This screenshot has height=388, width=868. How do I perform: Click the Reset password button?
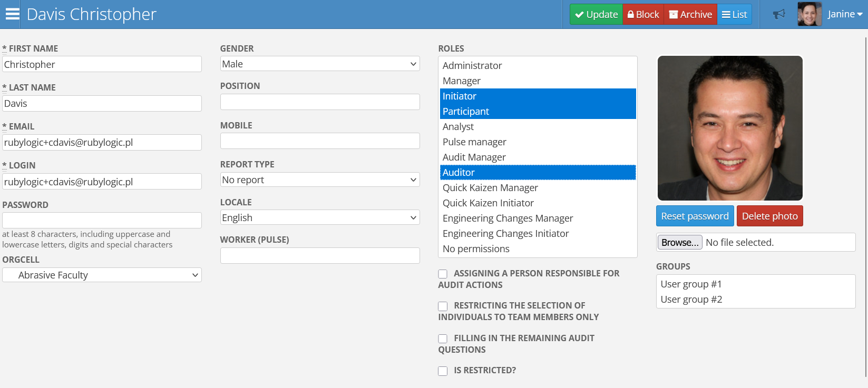(695, 216)
